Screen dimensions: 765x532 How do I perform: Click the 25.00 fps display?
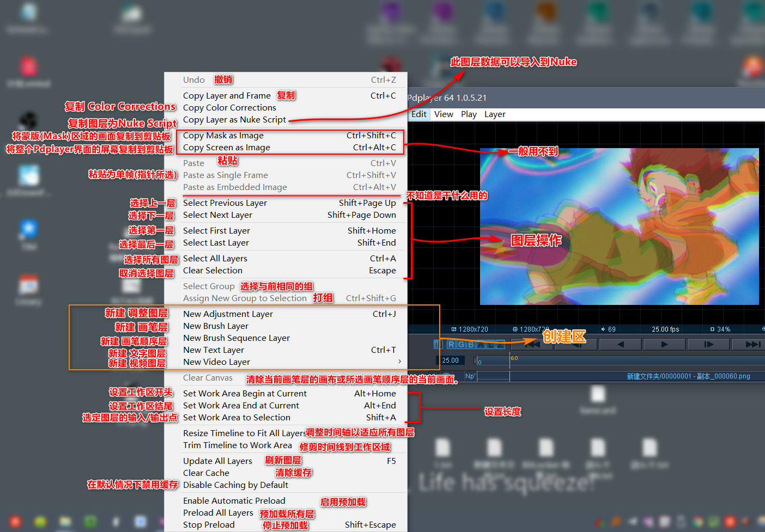(x=665, y=329)
